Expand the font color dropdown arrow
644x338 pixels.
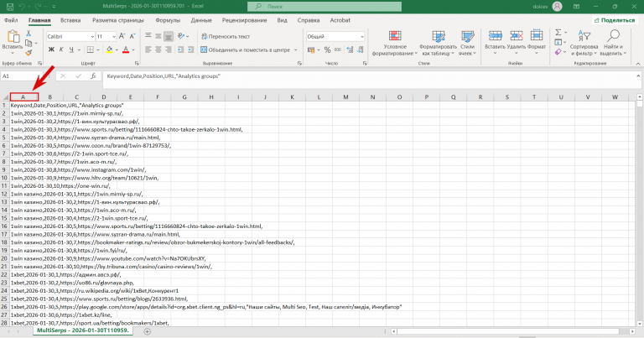pos(133,49)
